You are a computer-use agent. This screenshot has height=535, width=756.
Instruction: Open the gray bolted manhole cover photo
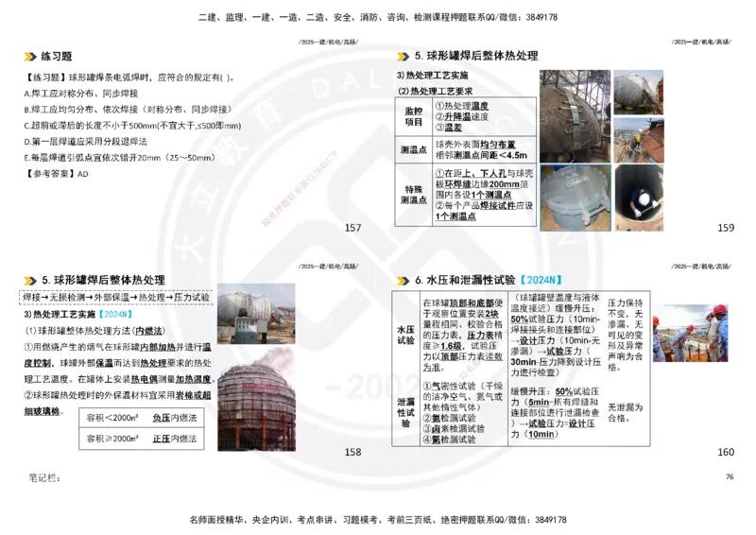[576, 198]
